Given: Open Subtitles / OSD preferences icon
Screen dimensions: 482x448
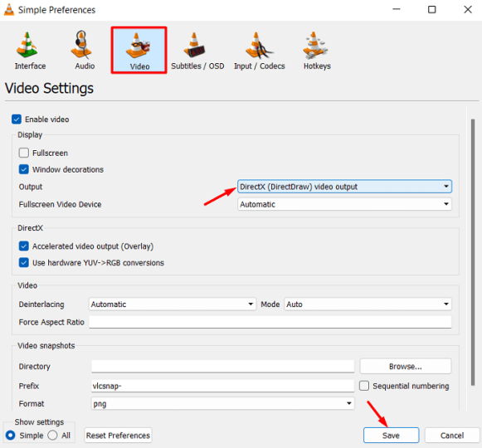Looking at the screenshot, I should click(194, 45).
